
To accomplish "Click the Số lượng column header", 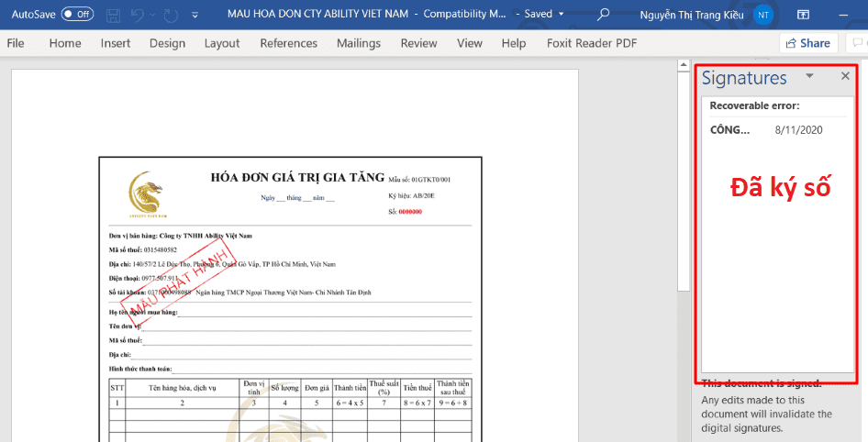I will pyautogui.click(x=284, y=388).
